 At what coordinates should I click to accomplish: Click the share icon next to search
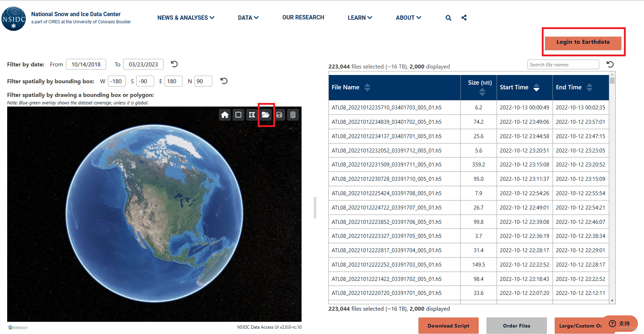[464, 17]
